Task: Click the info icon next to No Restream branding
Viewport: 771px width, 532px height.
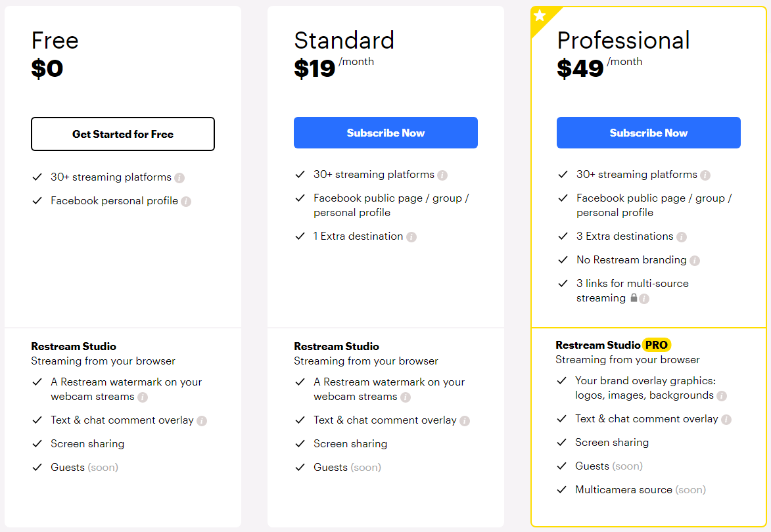Action: (695, 260)
